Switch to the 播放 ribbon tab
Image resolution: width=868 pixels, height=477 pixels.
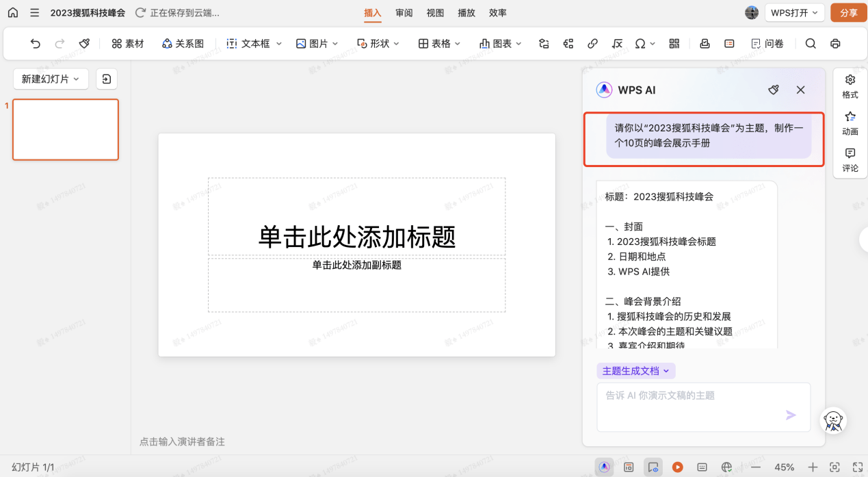coord(466,12)
